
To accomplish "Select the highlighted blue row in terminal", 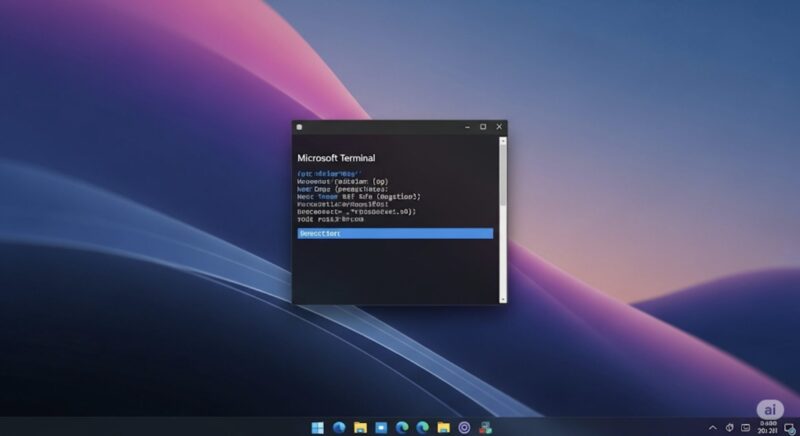I will pos(395,234).
